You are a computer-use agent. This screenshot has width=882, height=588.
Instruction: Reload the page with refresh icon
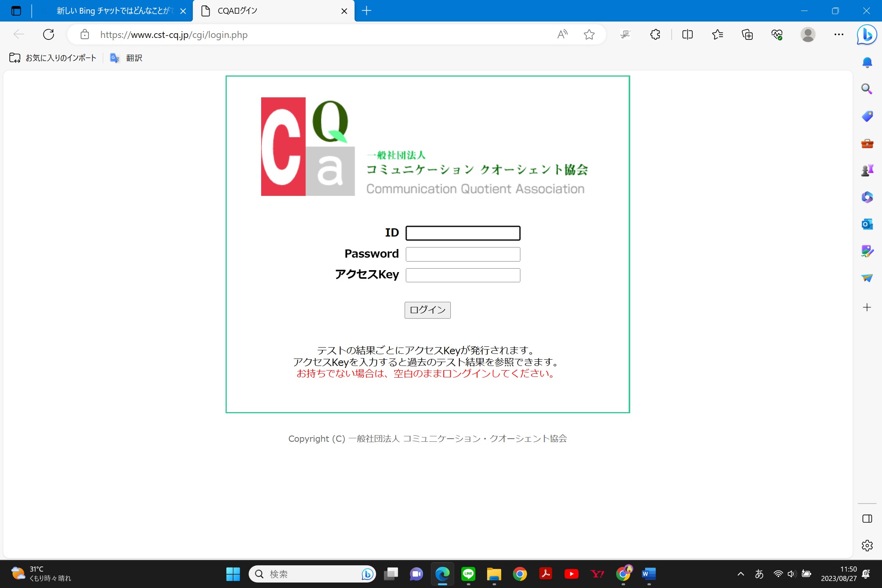click(x=48, y=34)
